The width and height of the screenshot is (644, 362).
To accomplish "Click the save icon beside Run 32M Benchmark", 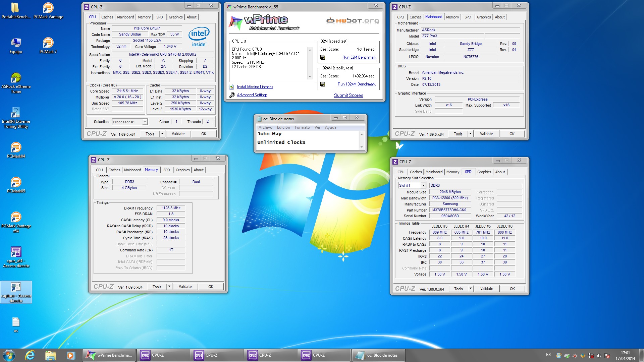I will coord(323,57).
